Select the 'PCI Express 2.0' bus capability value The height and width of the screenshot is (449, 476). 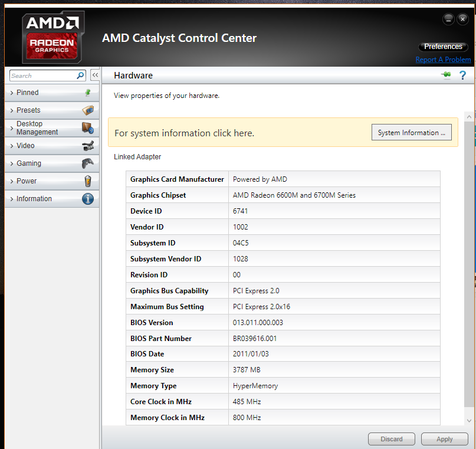256,291
